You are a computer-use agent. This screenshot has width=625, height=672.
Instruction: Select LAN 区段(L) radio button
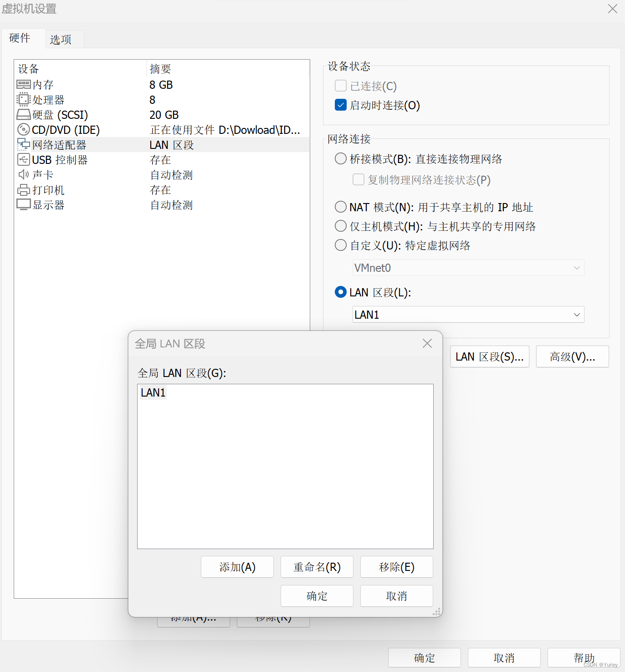(x=341, y=292)
